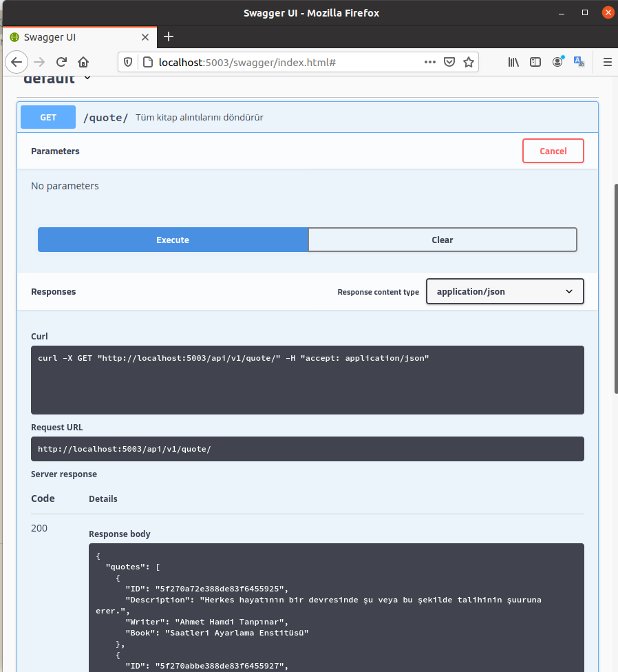Click the browser back arrow button
The height and width of the screenshot is (672, 618).
tap(17, 62)
